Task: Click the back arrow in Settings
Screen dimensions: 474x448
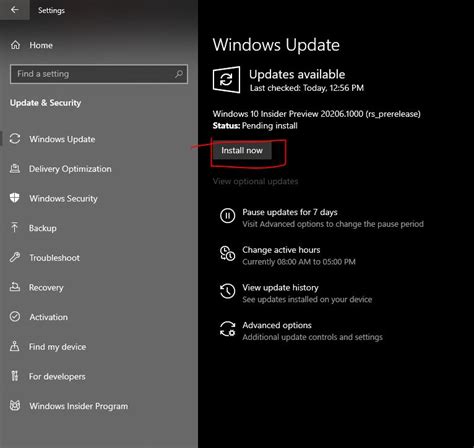Action: [15, 10]
